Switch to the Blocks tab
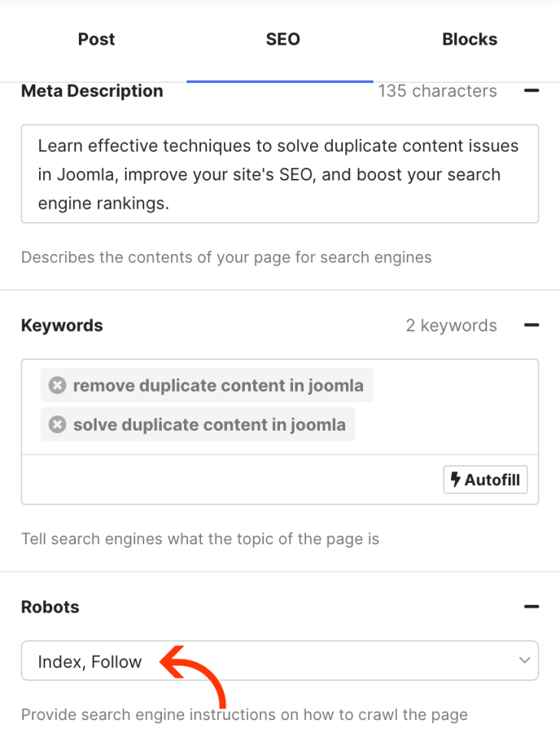This screenshot has height=737, width=560. click(x=469, y=39)
